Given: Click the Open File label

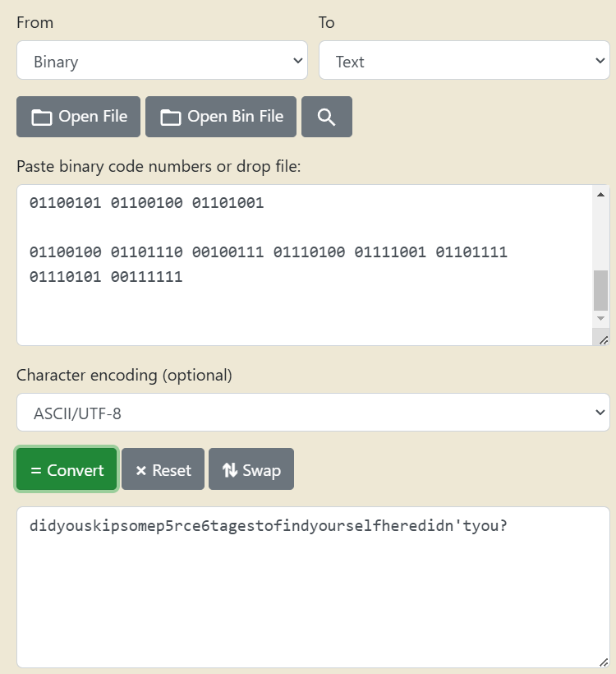Looking at the screenshot, I should (x=93, y=117).
